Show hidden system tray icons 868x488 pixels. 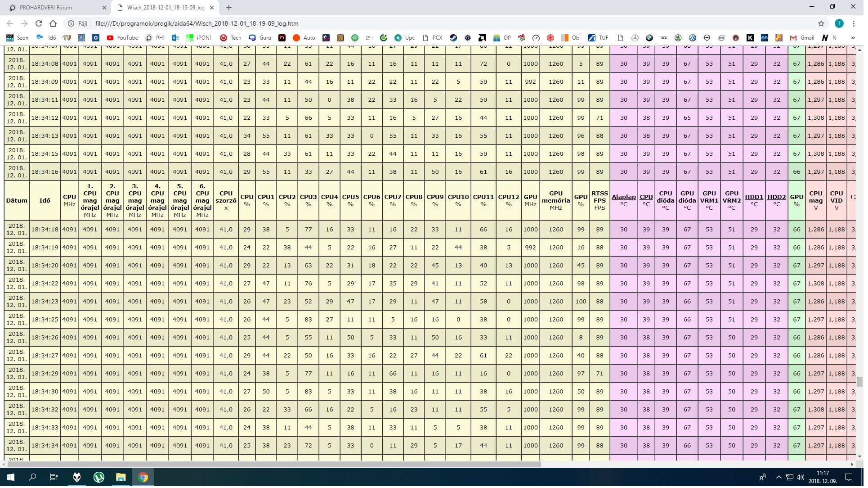pyautogui.click(x=779, y=477)
